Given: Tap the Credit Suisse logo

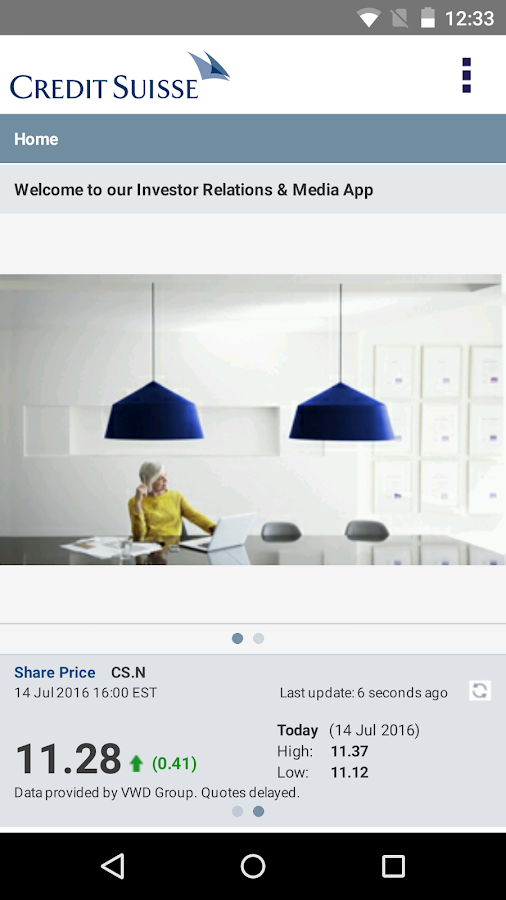Looking at the screenshot, I should click(x=120, y=75).
